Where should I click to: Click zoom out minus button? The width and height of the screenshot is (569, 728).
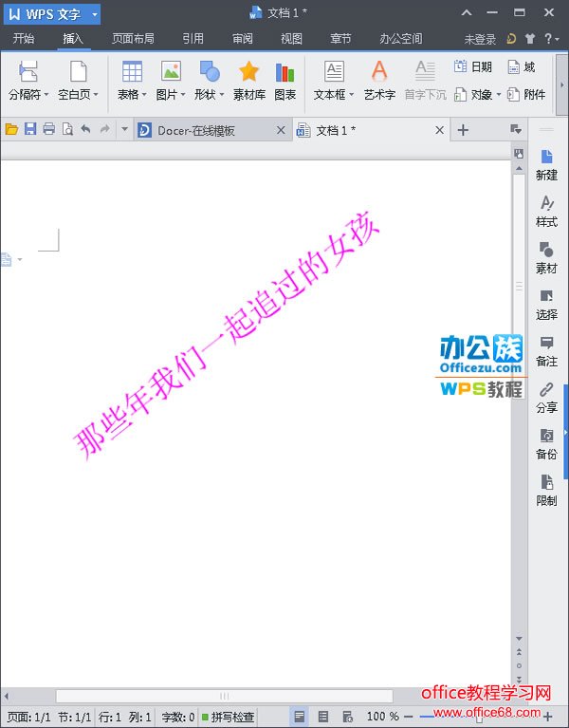tap(408, 717)
